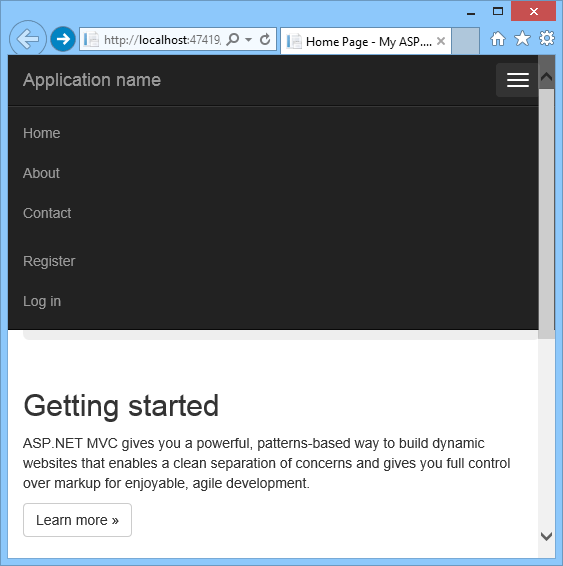Viewport: 563px width, 566px height.
Task: Expand the address bar dropdown arrow
Action: tap(248, 39)
